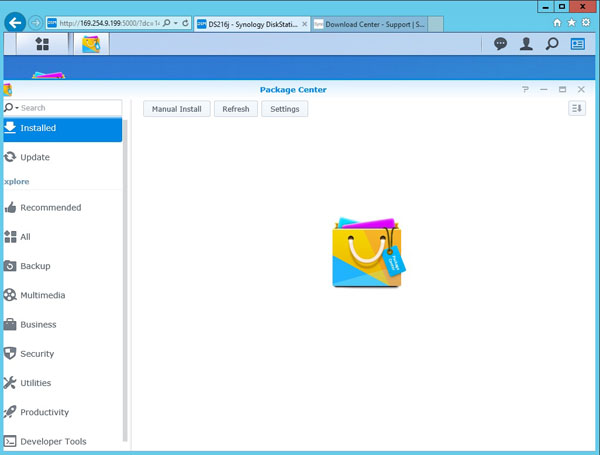This screenshot has height=455, width=600.
Task: Click the sidebar vertical scrollbar
Action: (x=125, y=281)
